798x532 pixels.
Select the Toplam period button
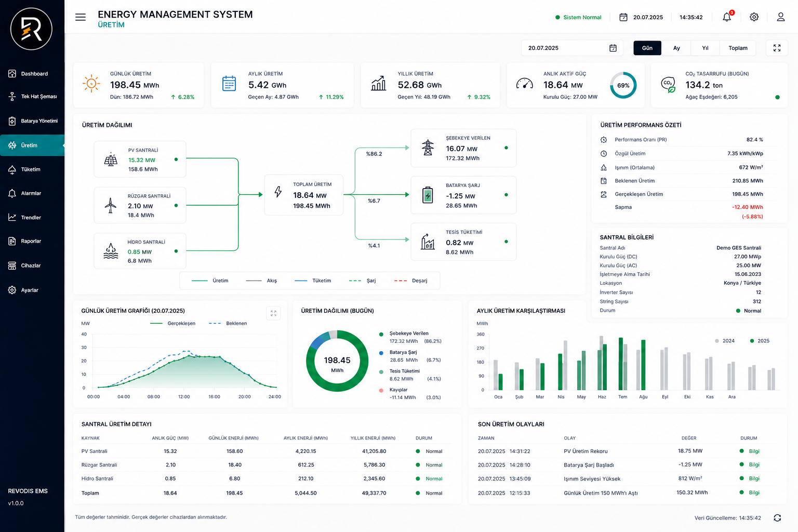click(x=738, y=48)
